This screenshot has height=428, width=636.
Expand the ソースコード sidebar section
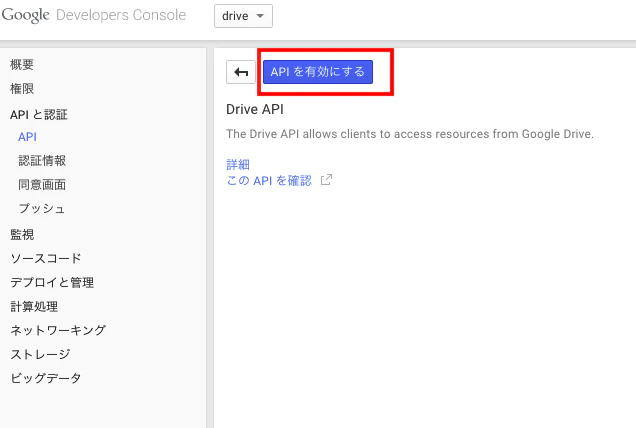(46, 258)
